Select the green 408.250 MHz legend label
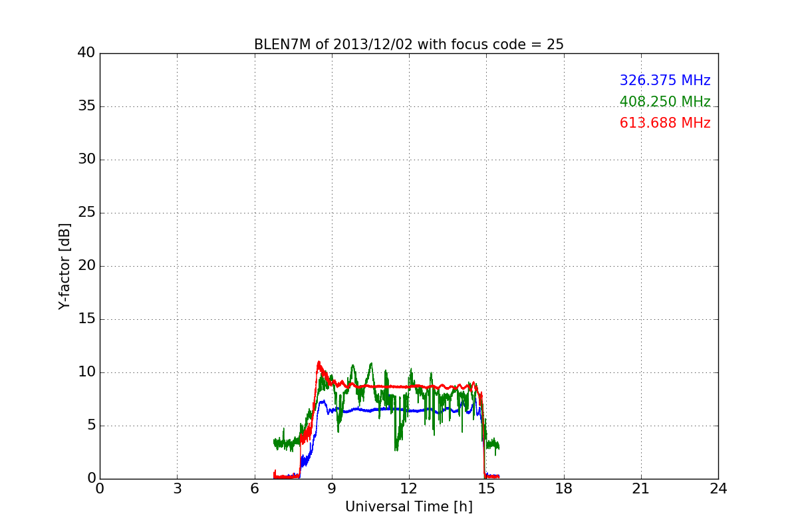 click(665, 102)
